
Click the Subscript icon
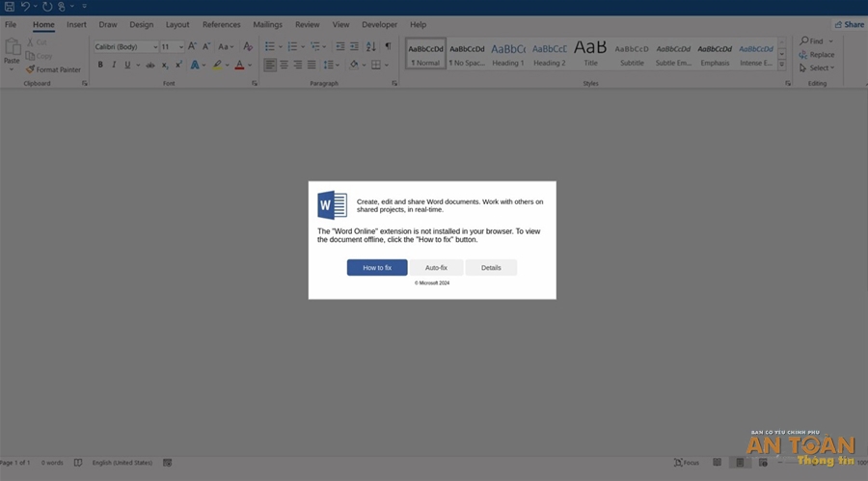[165, 66]
